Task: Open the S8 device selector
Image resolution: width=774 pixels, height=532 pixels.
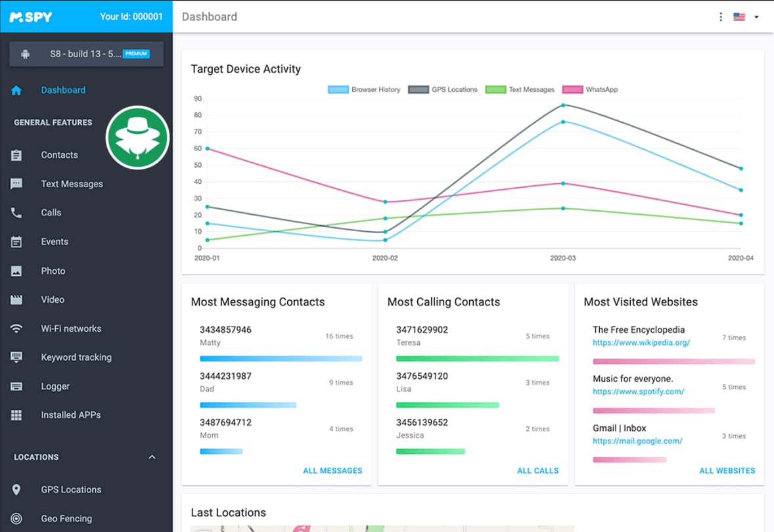Action: tap(86, 54)
